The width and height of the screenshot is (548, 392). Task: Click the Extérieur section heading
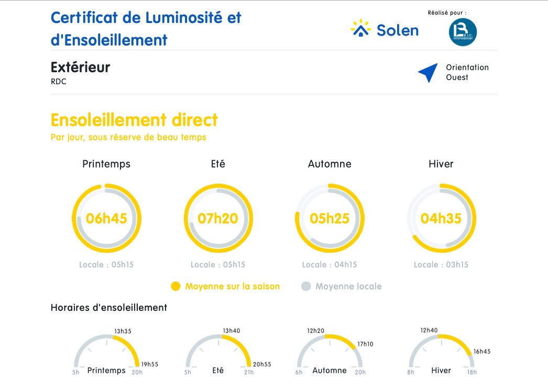80,68
